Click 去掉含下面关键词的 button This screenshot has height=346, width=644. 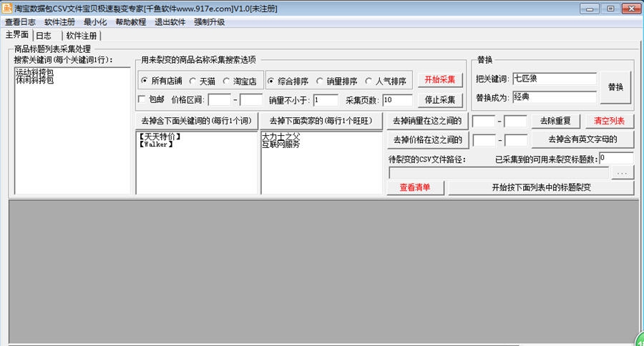pos(196,121)
